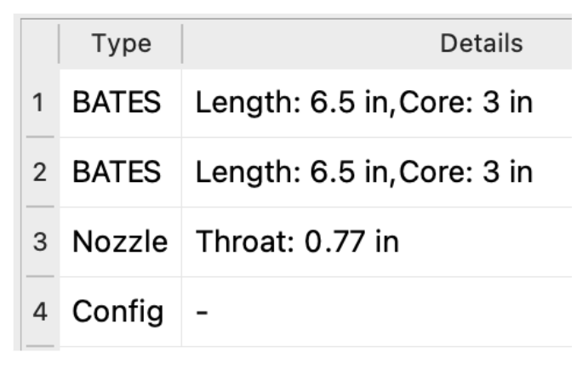Image resolution: width=588 pixels, height=375 pixels.
Task: Click the Throat: 0.77 in details cell
Action: coord(377,241)
